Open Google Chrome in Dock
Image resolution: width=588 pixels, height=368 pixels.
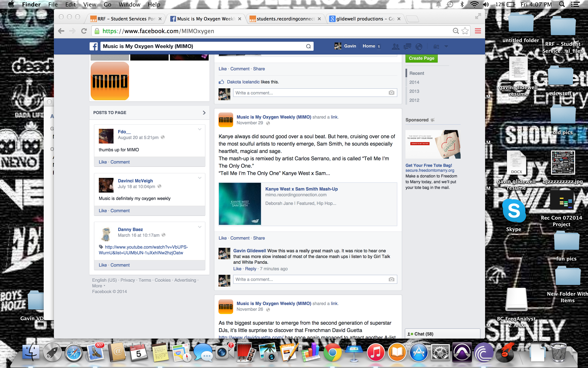pyautogui.click(x=332, y=353)
